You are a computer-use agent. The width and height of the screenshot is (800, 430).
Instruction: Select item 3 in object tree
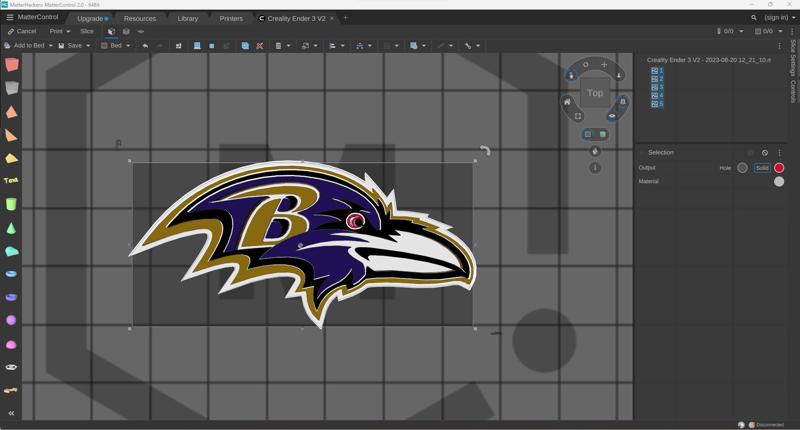coord(657,87)
